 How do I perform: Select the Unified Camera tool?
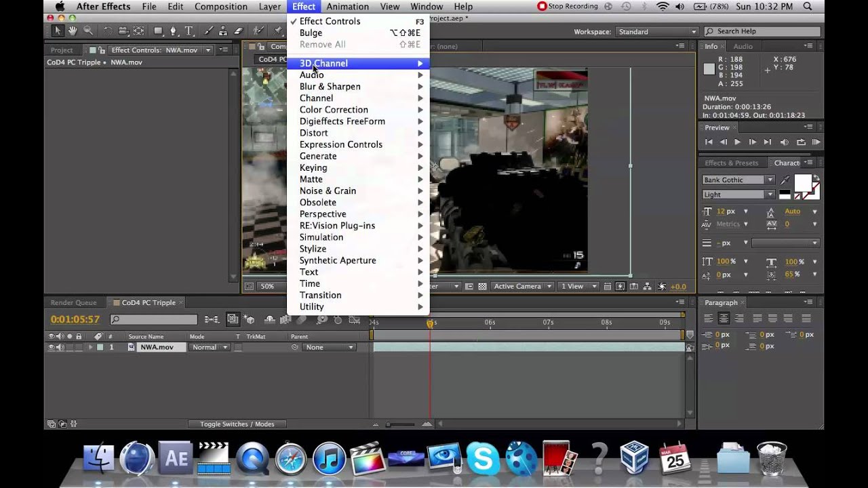(123, 31)
